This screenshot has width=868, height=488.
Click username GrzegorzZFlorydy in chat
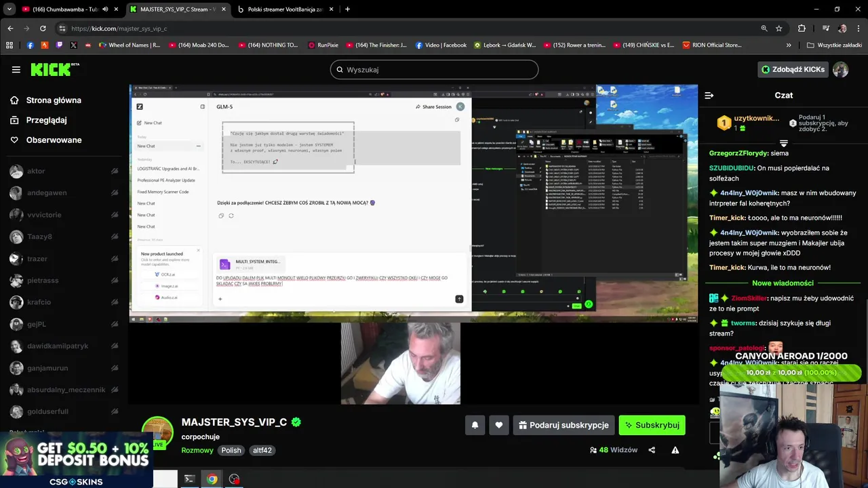click(738, 153)
